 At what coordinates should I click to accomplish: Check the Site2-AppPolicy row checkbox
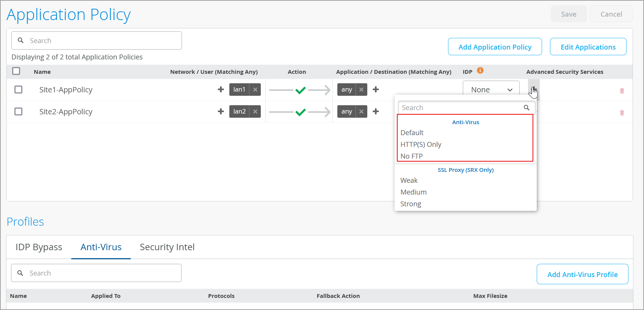tap(18, 112)
